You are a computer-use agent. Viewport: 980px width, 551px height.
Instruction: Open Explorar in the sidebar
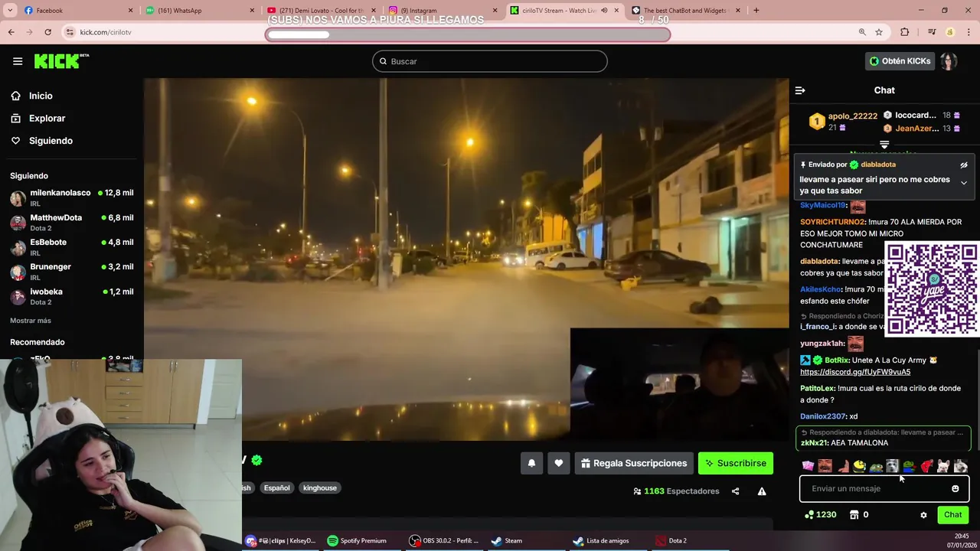[72, 119]
